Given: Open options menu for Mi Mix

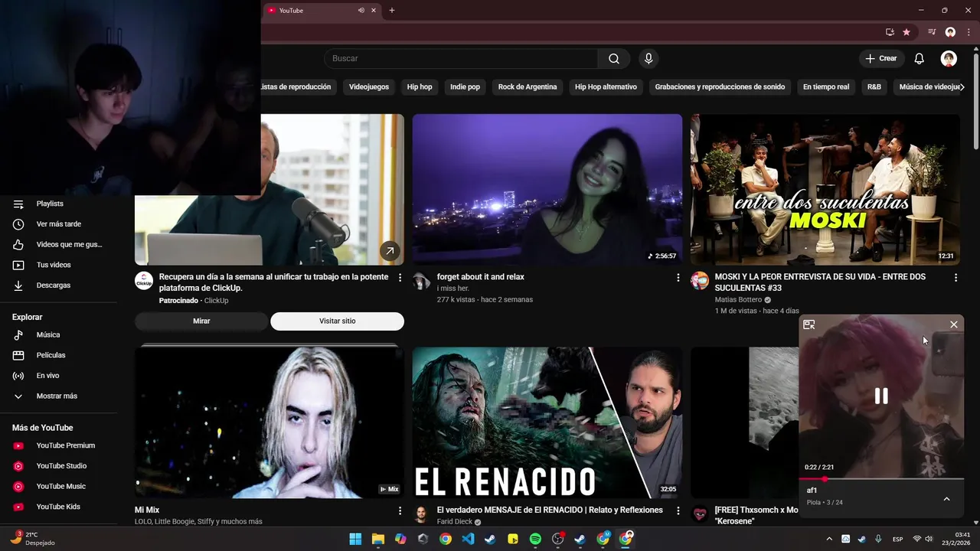Looking at the screenshot, I should point(400,510).
